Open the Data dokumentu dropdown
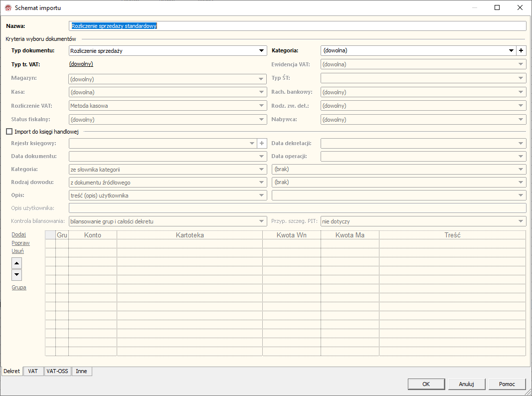532x396 pixels. pos(168,156)
